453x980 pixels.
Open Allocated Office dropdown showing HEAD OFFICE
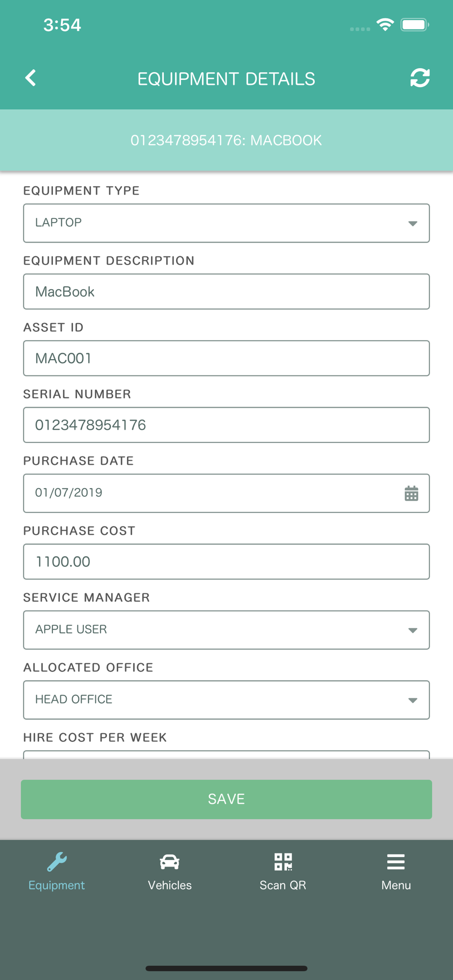tap(226, 700)
